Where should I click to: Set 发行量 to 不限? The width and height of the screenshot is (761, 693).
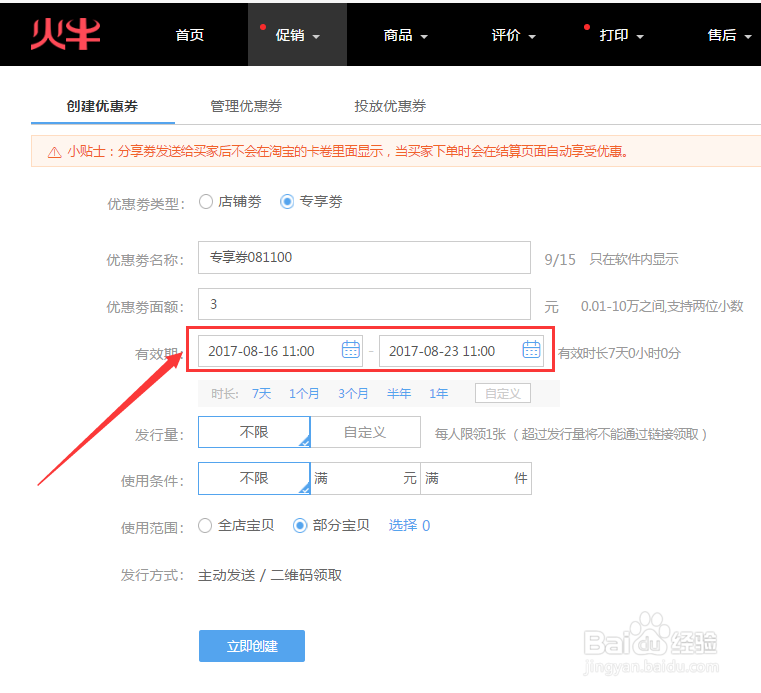click(x=254, y=432)
